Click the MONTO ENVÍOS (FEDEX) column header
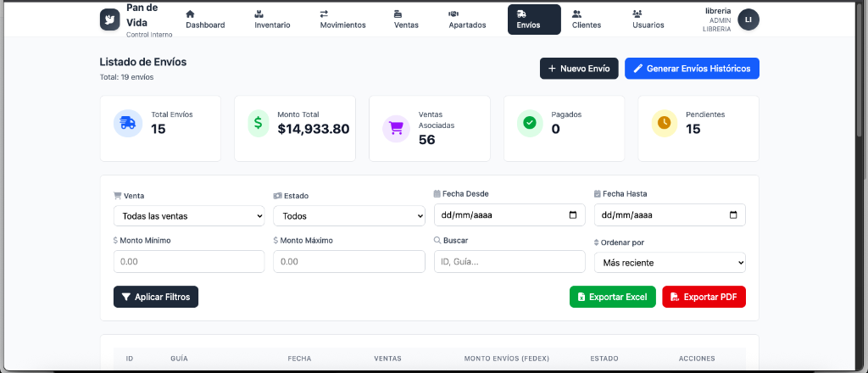Screen dimensions: 868x373 [507, 359]
